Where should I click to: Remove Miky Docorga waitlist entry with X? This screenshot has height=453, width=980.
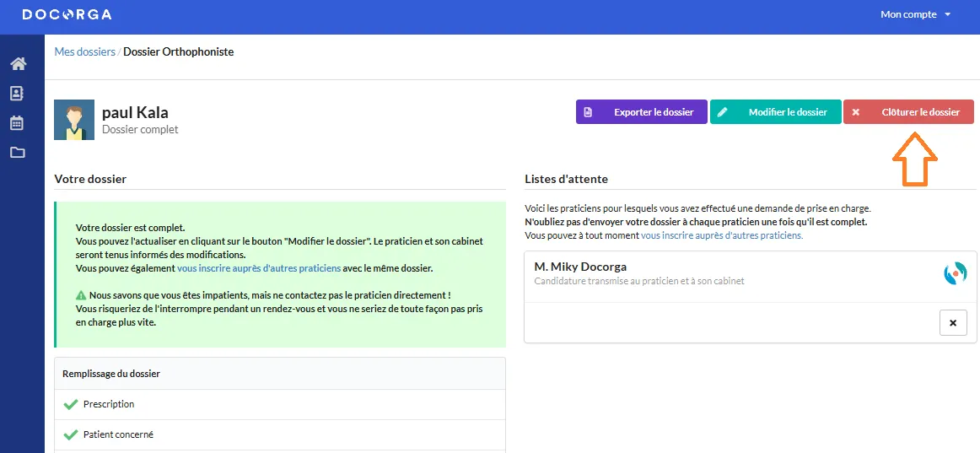tap(953, 322)
